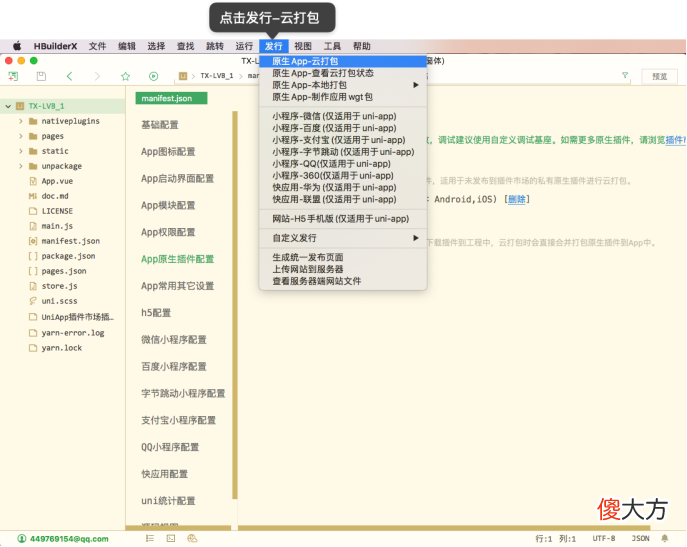687x547 pixels.
Task: Go forward with the right arrow icon
Action: click(97, 76)
